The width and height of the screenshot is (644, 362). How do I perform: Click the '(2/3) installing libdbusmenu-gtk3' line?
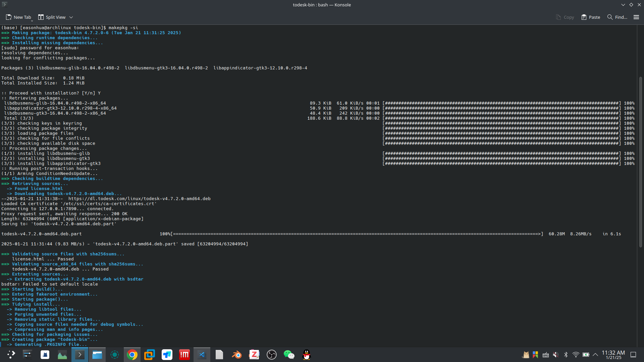46,159
